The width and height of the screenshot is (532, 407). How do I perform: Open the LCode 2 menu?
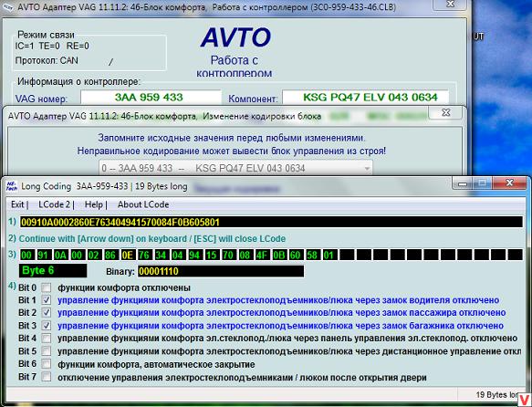point(54,204)
